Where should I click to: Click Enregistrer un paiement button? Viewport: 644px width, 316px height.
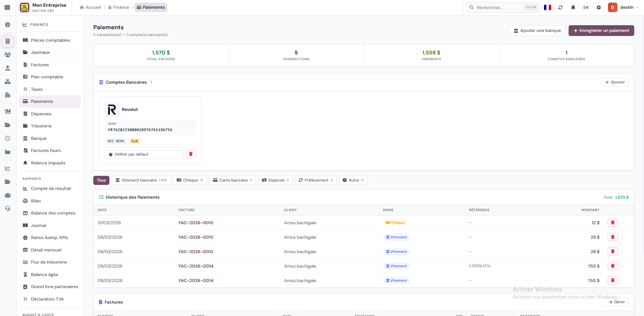601,31
